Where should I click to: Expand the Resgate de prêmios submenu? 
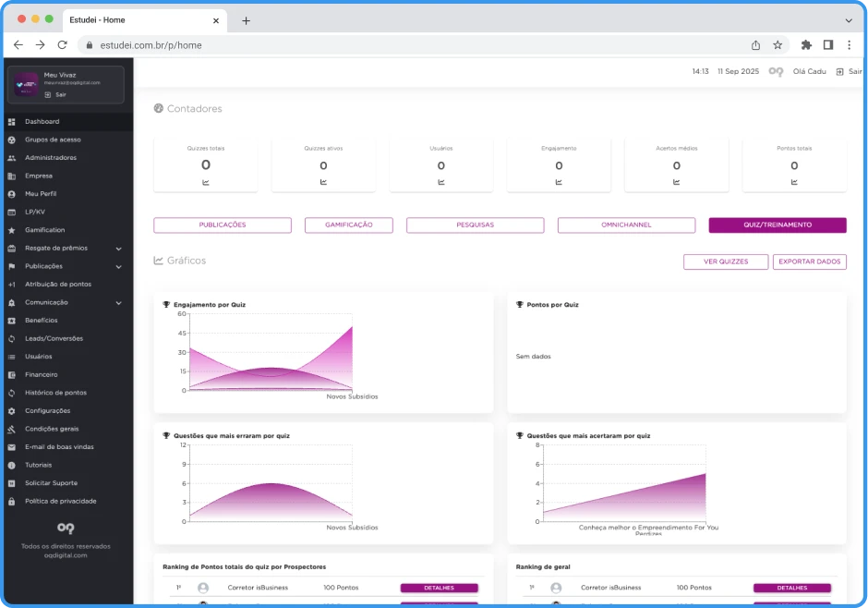point(118,249)
